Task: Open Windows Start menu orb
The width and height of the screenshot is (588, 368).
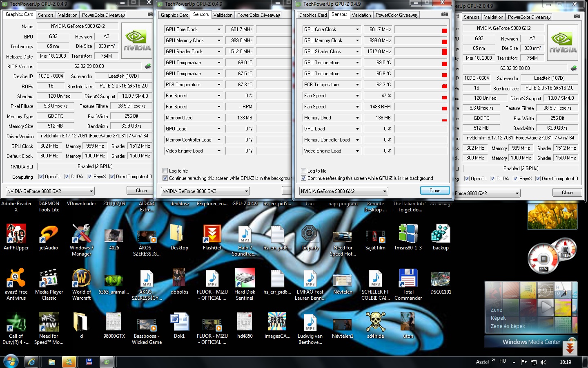Action: [x=11, y=362]
